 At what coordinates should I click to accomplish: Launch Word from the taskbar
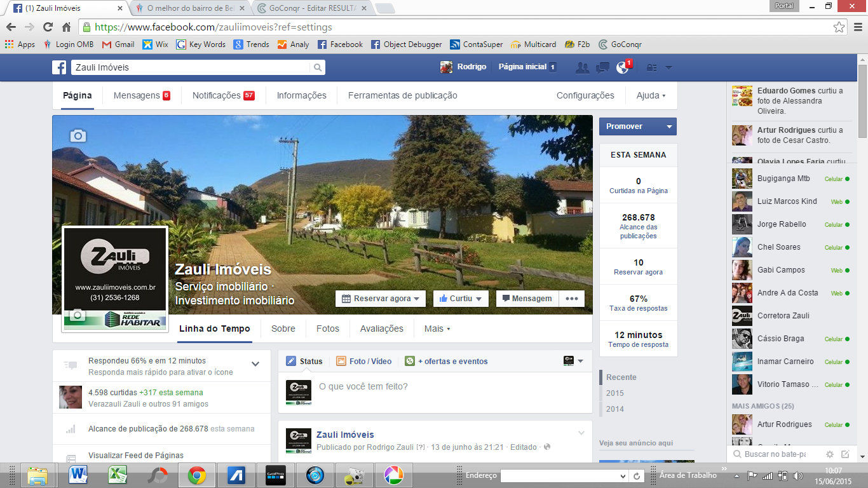point(78,475)
